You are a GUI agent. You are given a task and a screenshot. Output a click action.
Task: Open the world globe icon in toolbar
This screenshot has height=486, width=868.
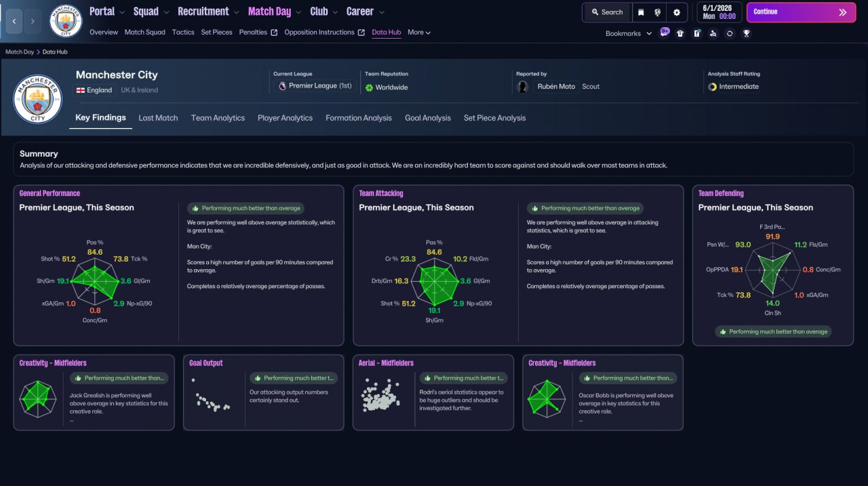(x=657, y=12)
